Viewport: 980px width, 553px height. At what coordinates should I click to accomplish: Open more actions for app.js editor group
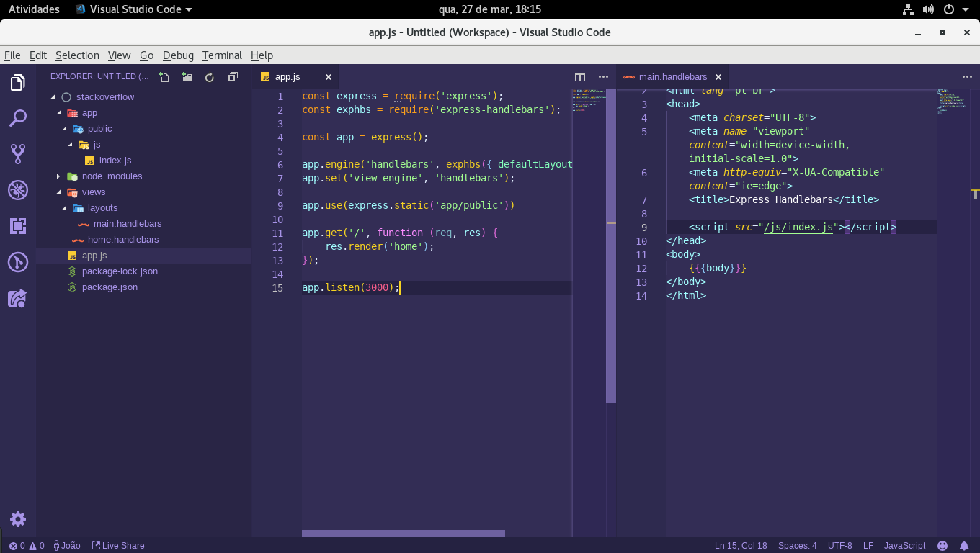tap(604, 77)
